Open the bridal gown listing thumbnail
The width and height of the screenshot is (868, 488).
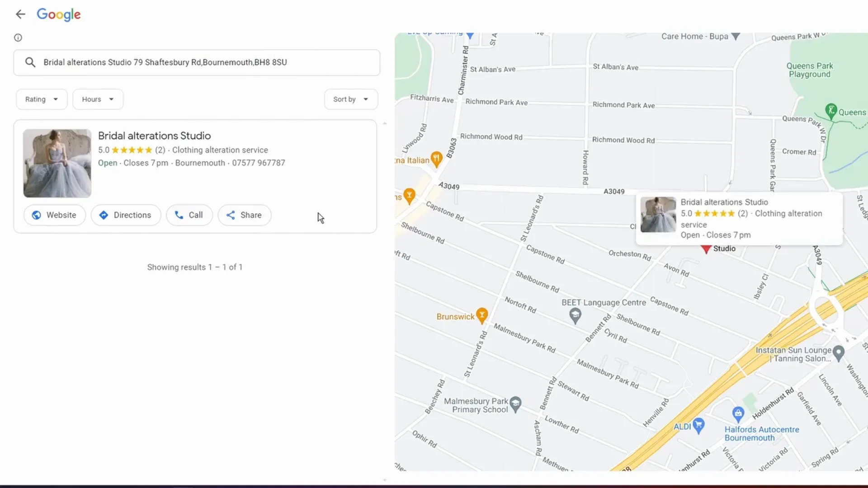point(57,164)
